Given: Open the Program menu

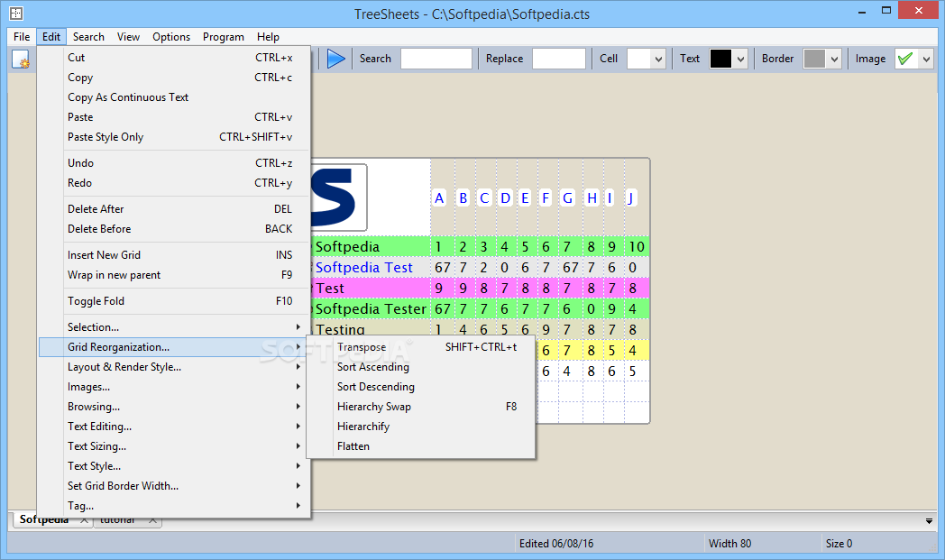Looking at the screenshot, I should click(x=223, y=37).
